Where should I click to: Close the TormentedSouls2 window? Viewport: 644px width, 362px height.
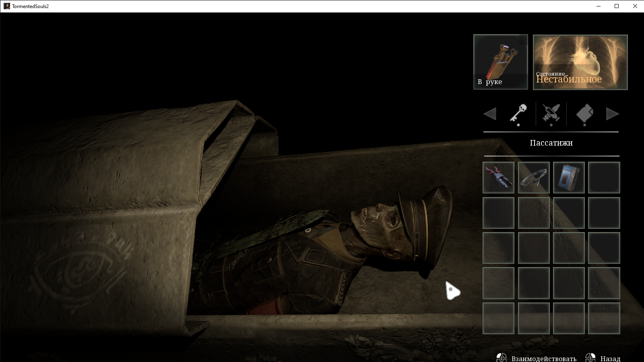pos(635,6)
